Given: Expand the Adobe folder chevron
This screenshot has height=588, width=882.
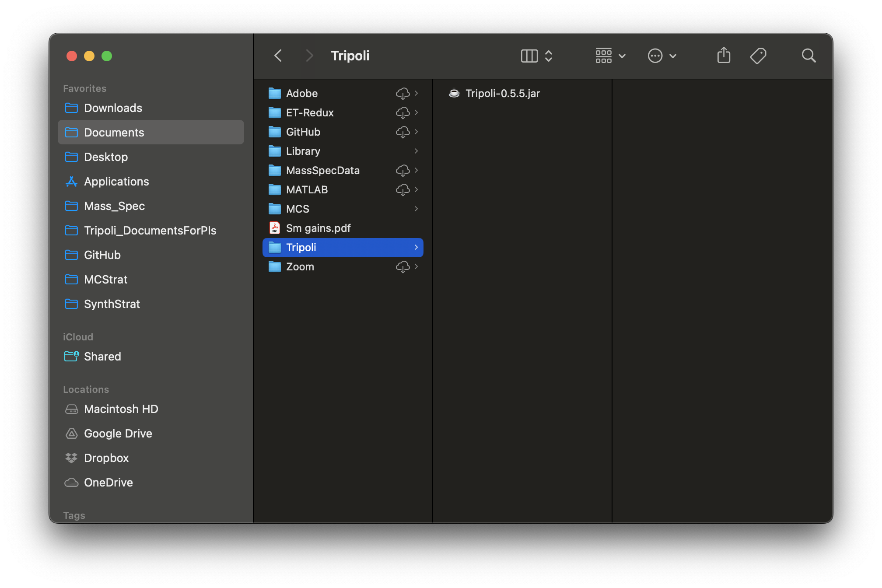Looking at the screenshot, I should [x=416, y=93].
